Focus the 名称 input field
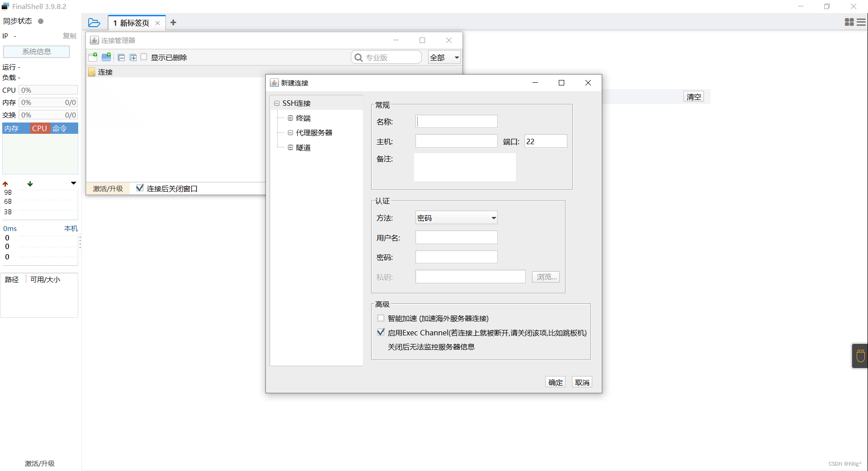Viewport: 868px width, 471px height. (457, 121)
